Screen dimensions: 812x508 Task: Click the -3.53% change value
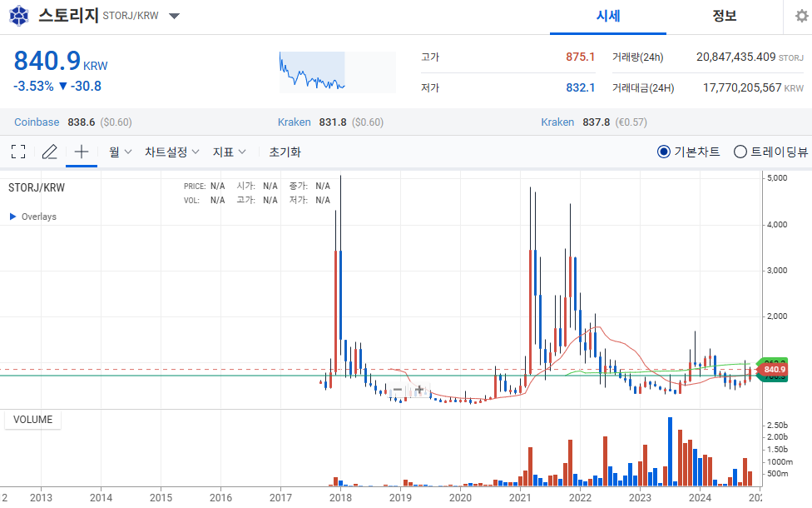[33, 86]
